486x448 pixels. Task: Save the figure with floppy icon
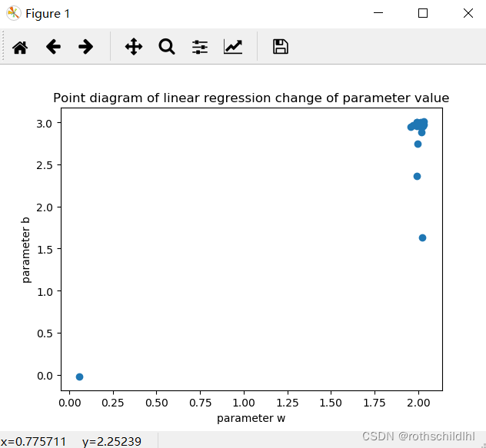281,47
